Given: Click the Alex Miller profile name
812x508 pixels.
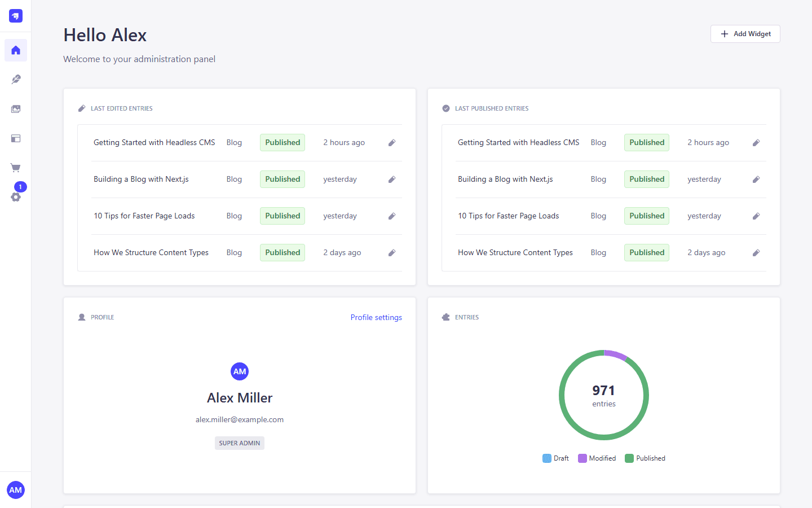Looking at the screenshot, I should click(x=240, y=398).
